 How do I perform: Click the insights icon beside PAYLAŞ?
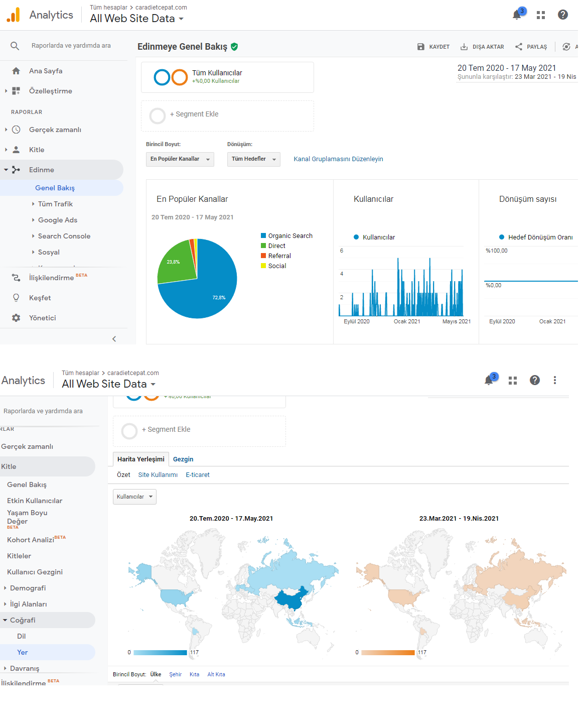566,47
